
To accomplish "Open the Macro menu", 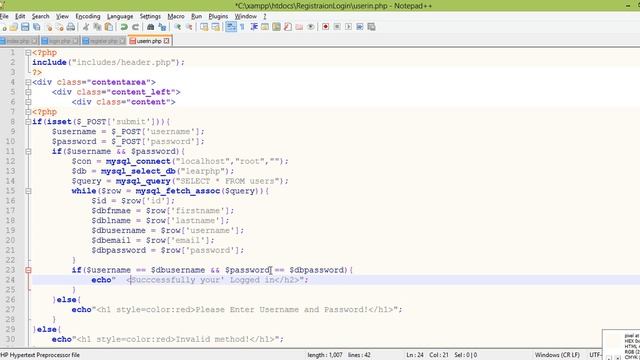I will 176,16.
